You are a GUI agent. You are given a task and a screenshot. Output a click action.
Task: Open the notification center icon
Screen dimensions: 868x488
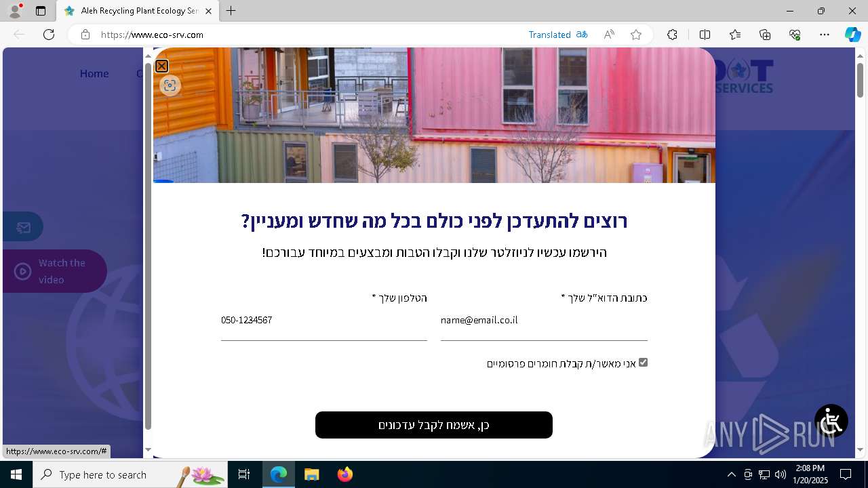846,474
